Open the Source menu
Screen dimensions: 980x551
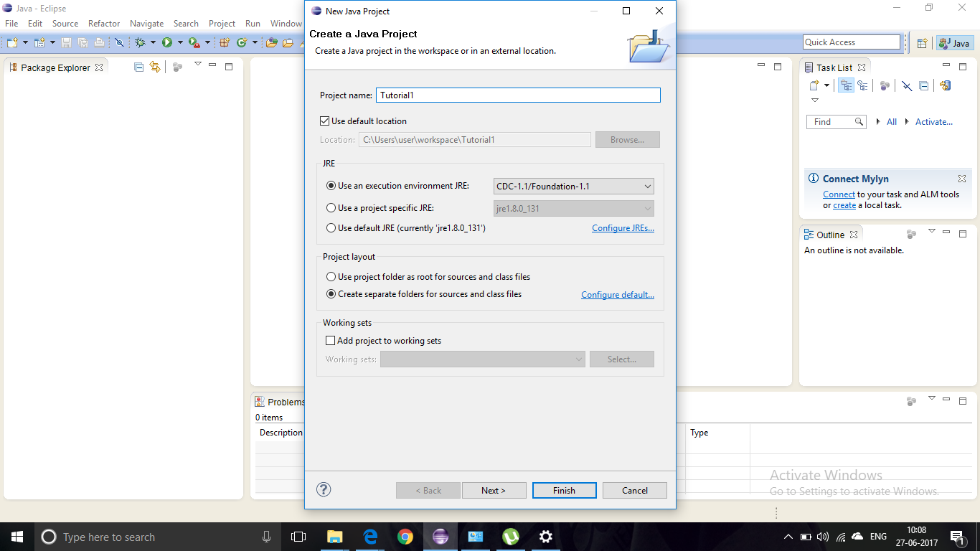click(65, 24)
